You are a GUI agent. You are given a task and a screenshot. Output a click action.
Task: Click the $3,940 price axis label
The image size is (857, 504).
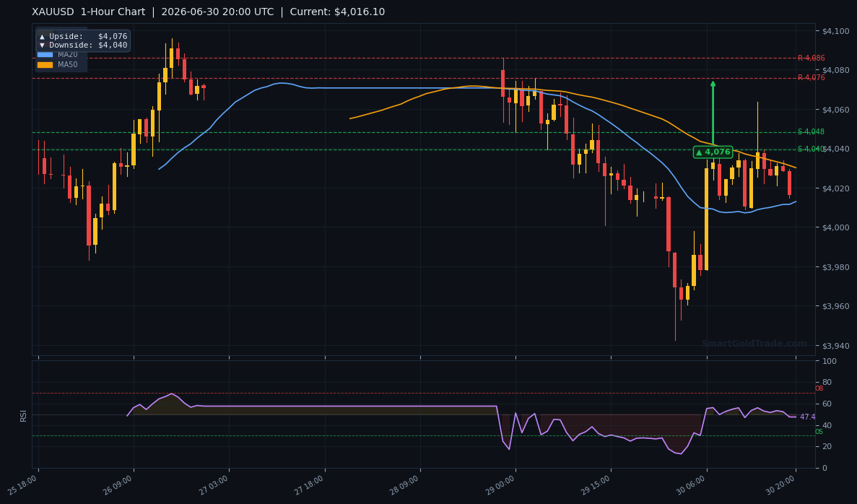click(x=835, y=346)
